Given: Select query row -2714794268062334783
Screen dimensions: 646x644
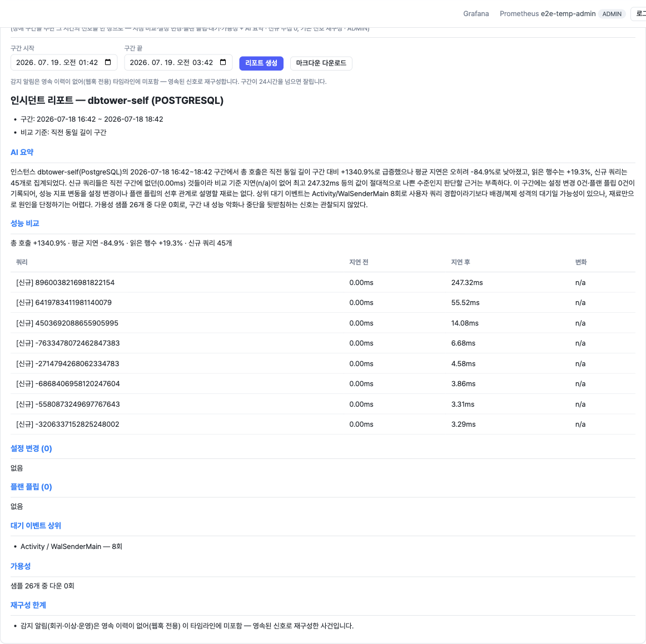Looking at the screenshot, I should point(322,363).
